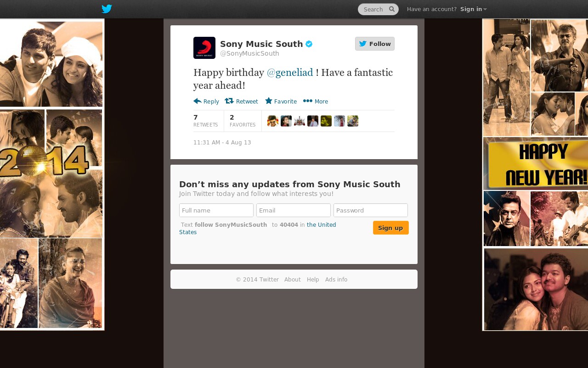This screenshot has width=588, height=368.
Task: Favorite this tweet with the star
Action: 281,101
